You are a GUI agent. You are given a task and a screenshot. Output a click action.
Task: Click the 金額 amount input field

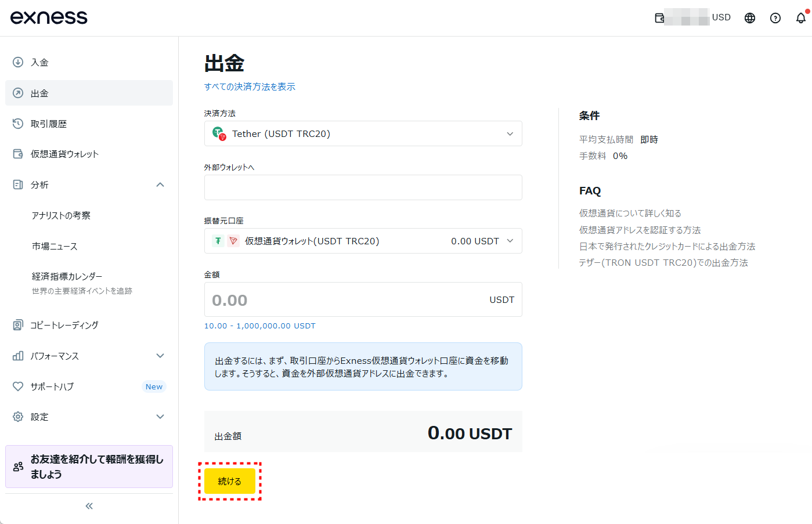(348, 299)
